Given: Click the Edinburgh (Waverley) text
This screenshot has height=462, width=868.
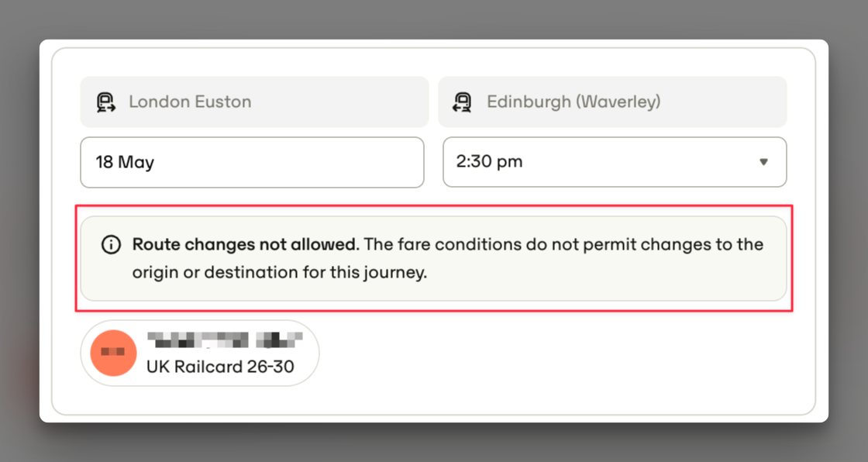Looking at the screenshot, I should [573, 102].
